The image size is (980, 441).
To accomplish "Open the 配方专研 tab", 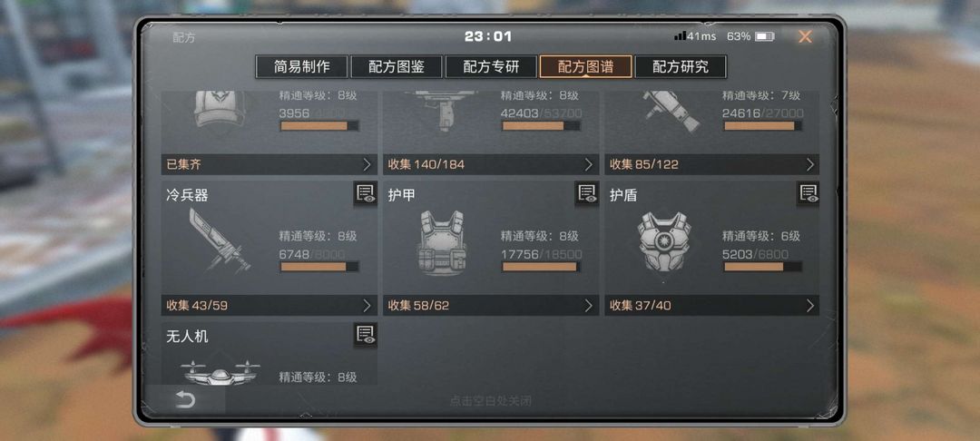I will (x=491, y=67).
